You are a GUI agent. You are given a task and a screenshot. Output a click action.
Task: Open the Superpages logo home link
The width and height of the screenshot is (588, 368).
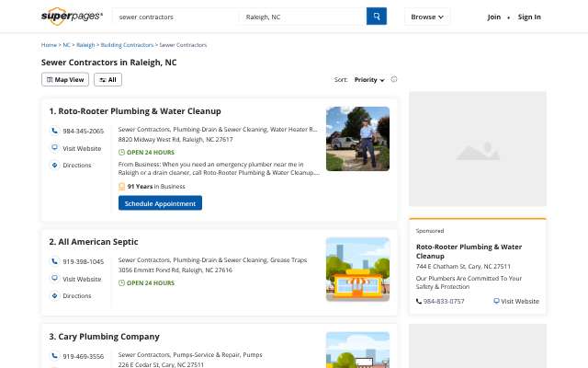pos(72,17)
